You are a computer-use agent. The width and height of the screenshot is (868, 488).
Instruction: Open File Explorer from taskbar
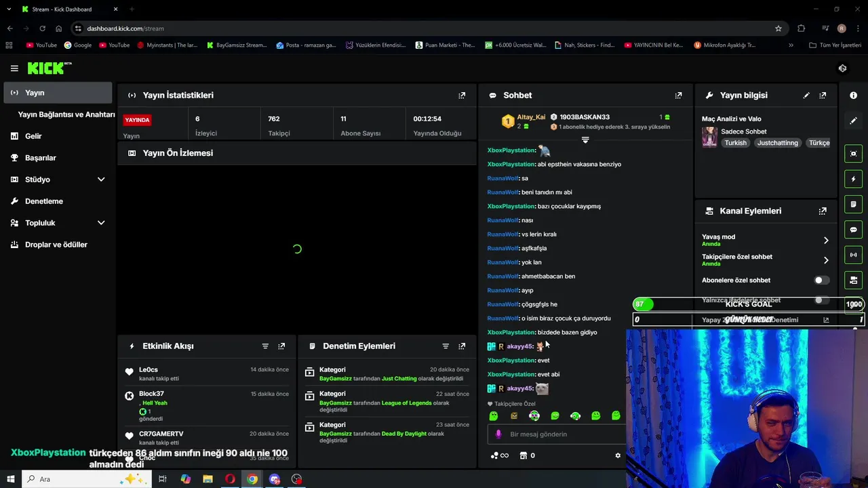click(x=208, y=479)
